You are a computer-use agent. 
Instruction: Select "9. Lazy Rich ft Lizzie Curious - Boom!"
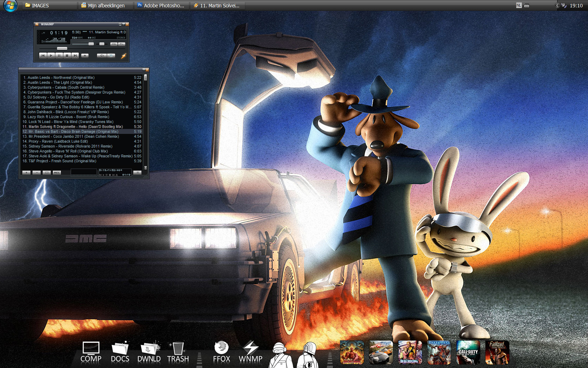click(82, 117)
